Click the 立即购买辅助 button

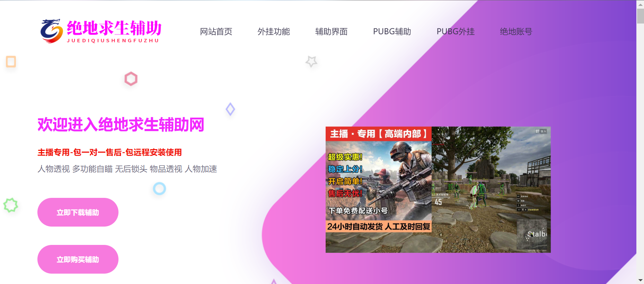point(78,259)
